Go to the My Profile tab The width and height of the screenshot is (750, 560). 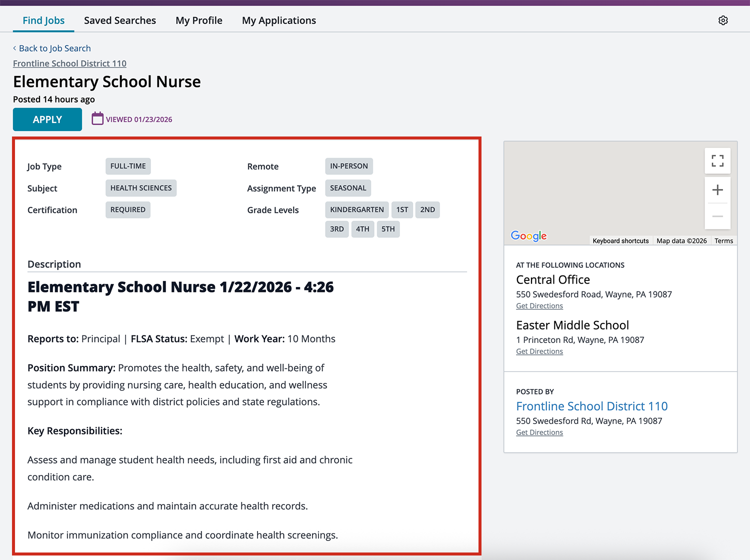pyautogui.click(x=198, y=20)
